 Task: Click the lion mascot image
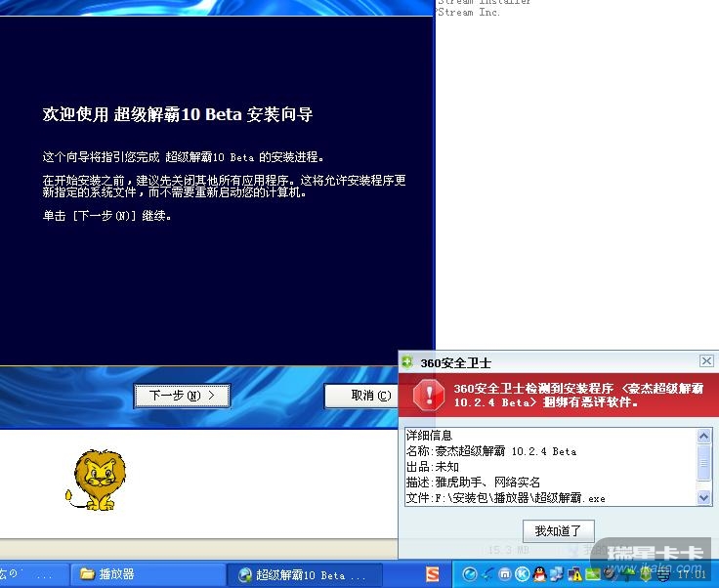97,480
